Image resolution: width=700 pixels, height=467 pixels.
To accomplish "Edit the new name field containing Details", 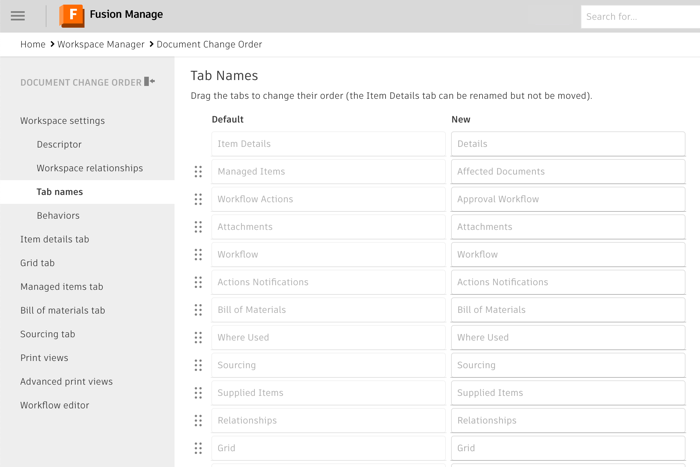I will 568,144.
